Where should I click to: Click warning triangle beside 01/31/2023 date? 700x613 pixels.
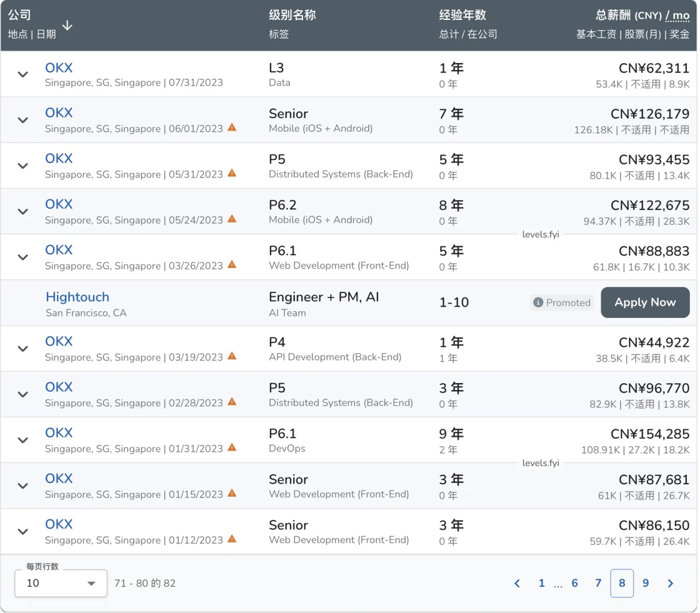pyautogui.click(x=232, y=447)
